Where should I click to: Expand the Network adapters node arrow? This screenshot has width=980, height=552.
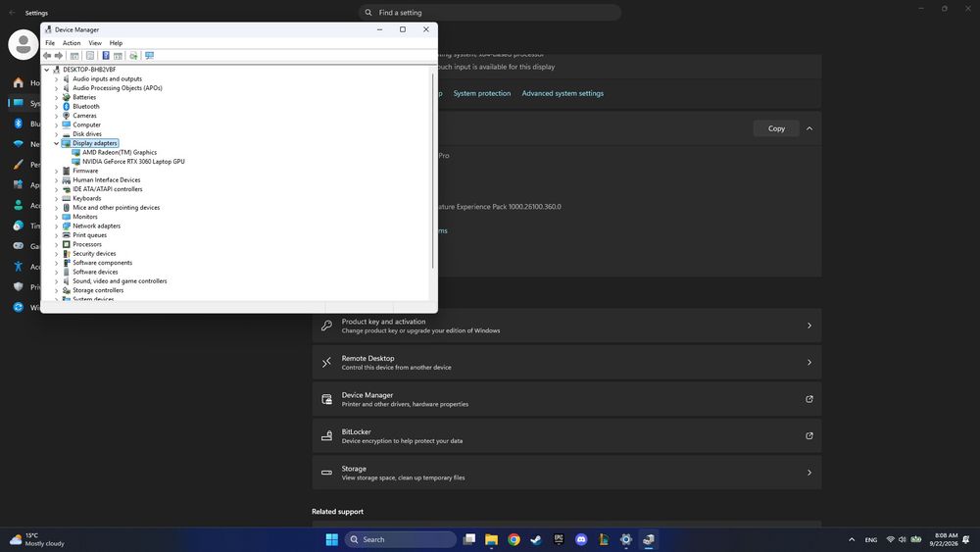(x=56, y=226)
